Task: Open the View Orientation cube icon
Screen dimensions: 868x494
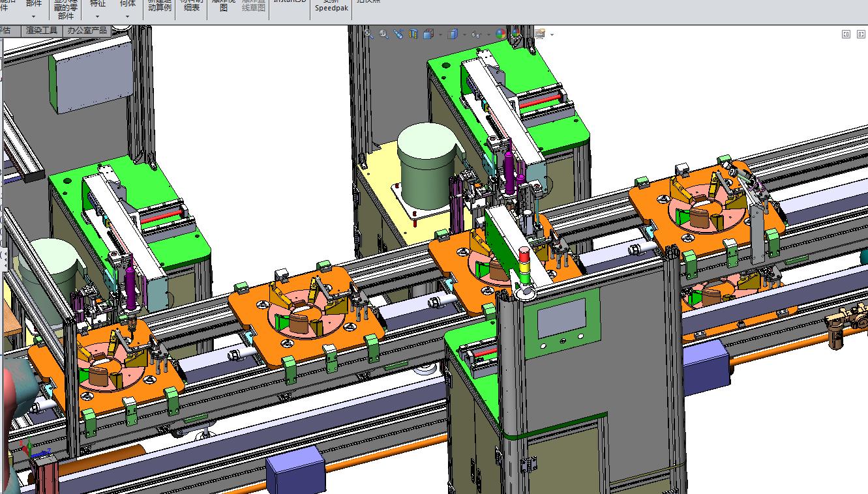Action: 428,34
